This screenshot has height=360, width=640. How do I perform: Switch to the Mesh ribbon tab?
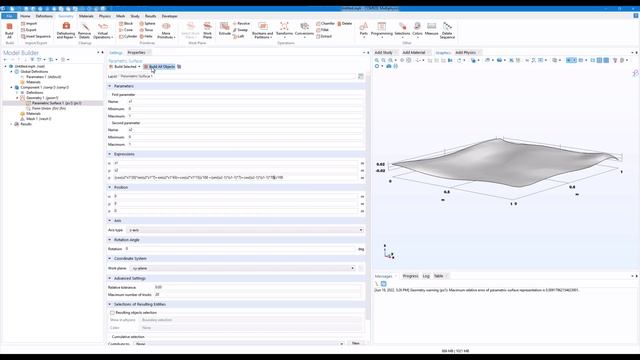coord(120,16)
